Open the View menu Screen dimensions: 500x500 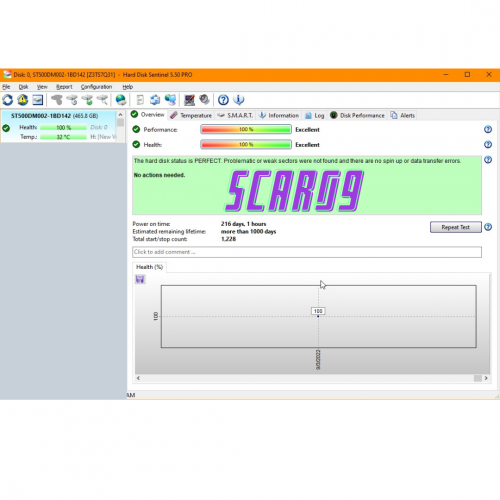[42, 87]
